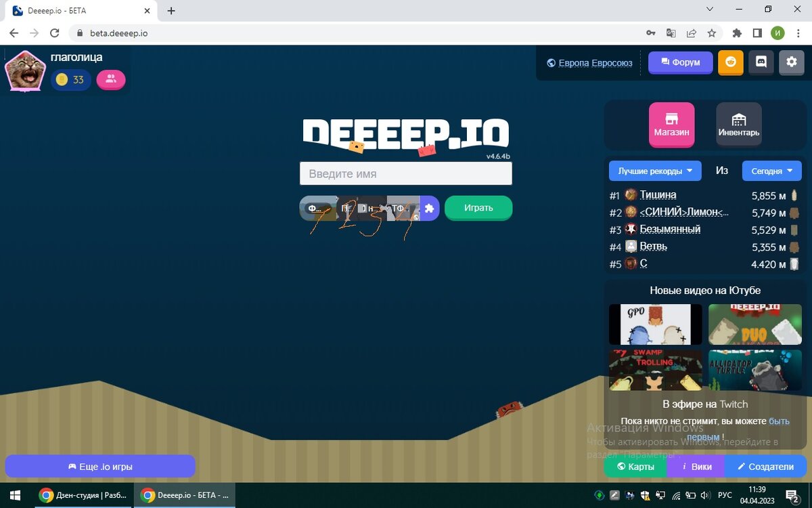Select the second game mode П…

(346, 209)
